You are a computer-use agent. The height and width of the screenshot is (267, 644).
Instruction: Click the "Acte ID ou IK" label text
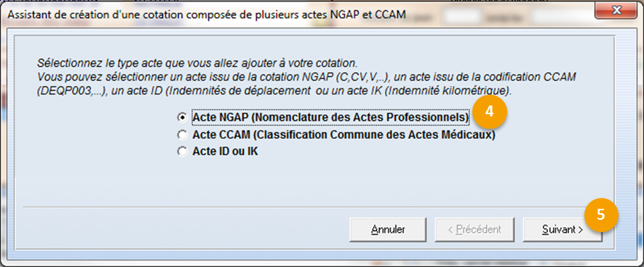point(225,151)
